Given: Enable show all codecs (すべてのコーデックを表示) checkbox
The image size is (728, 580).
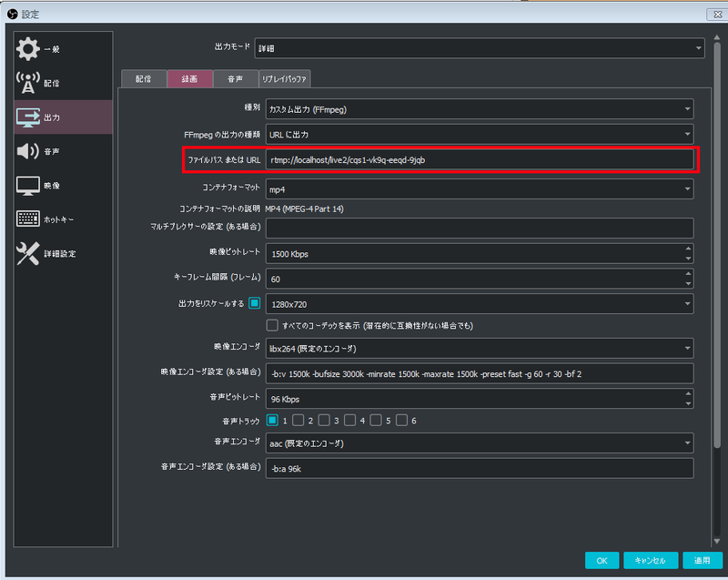Looking at the screenshot, I should [x=272, y=325].
